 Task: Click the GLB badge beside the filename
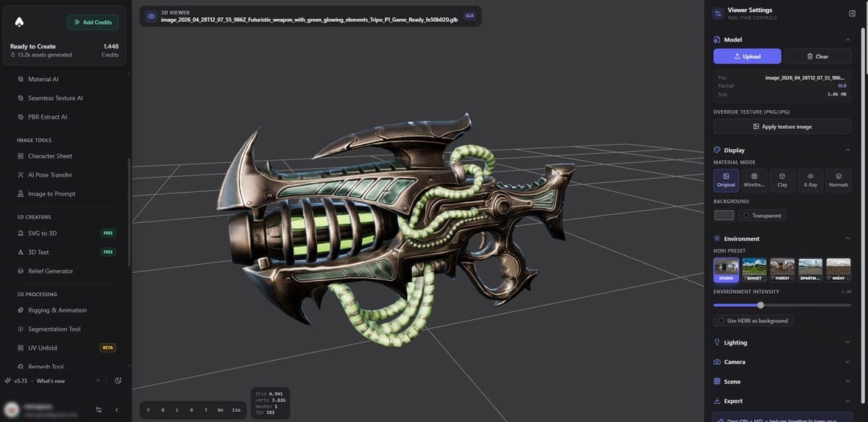469,15
